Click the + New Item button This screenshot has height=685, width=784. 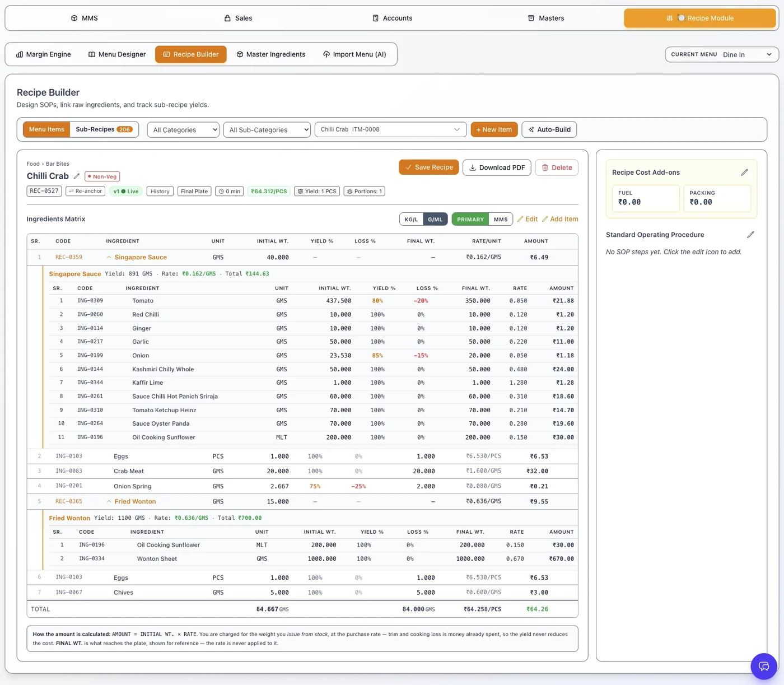point(494,129)
